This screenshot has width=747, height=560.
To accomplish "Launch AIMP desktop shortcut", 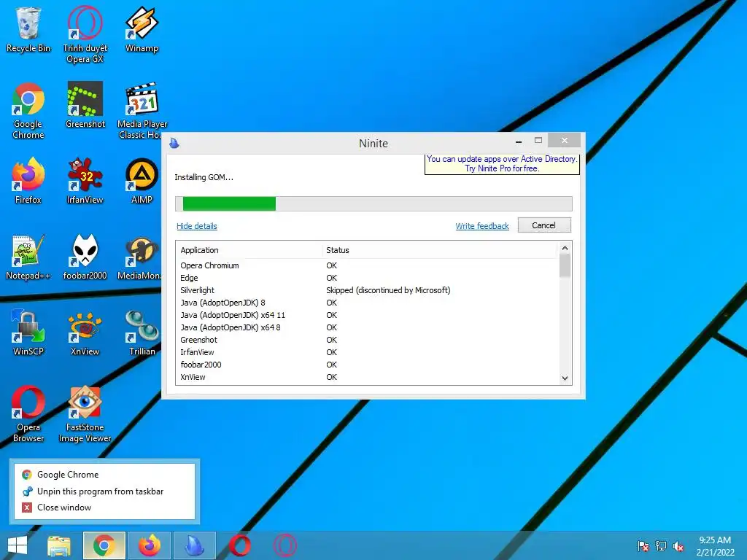I will (x=142, y=181).
